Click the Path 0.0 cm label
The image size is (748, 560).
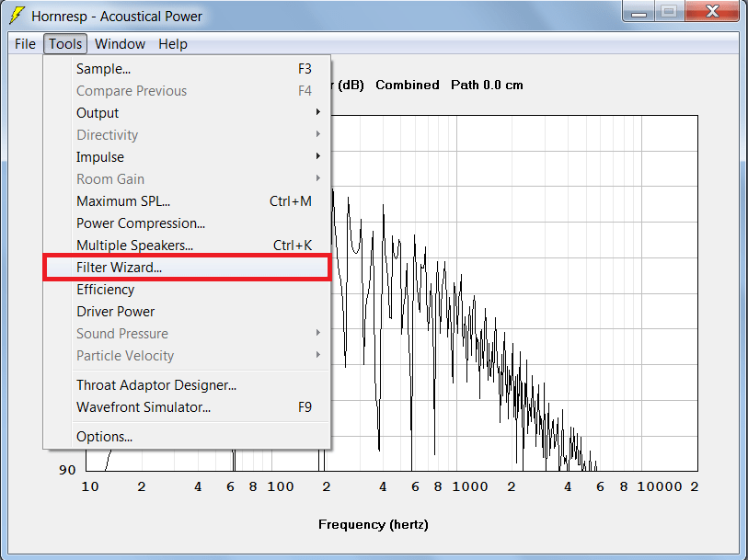[x=487, y=85]
